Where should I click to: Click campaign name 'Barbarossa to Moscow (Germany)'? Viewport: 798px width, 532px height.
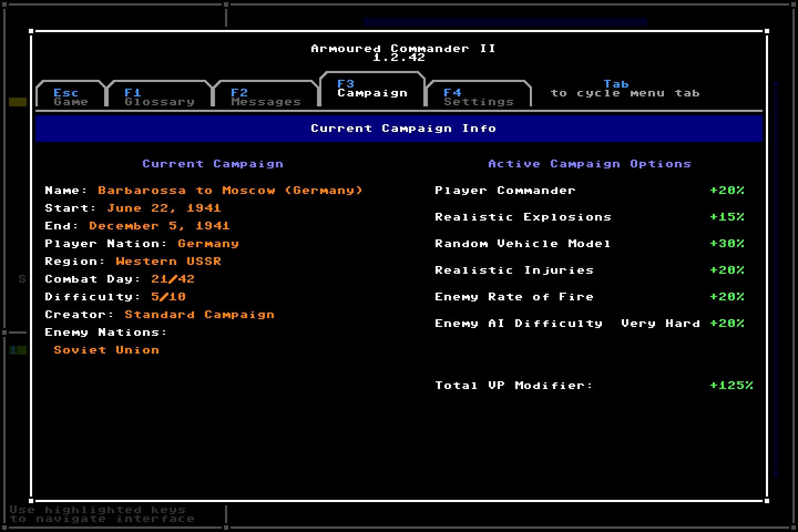point(231,191)
